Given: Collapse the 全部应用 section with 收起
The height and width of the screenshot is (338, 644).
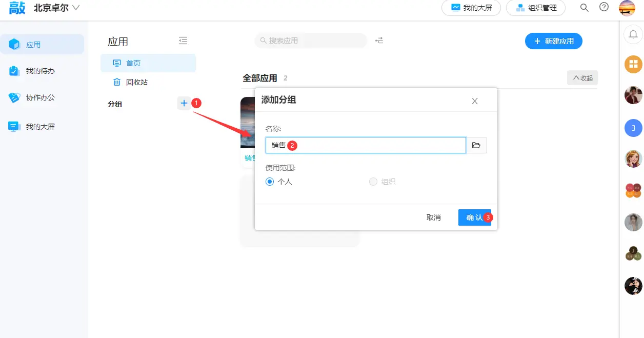Looking at the screenshot, I should coord(582,78).
